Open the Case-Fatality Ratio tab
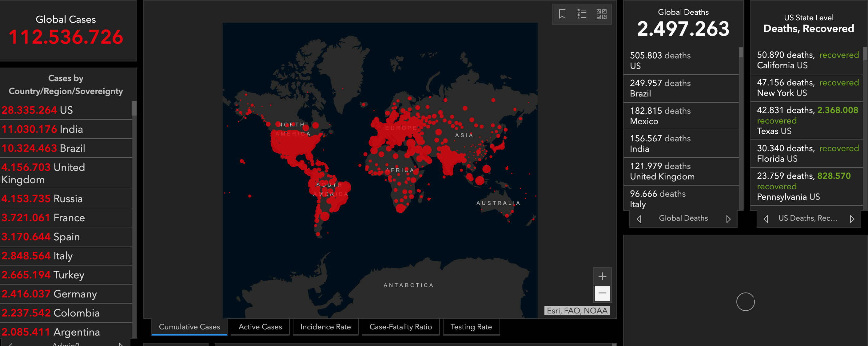Viewport: 868px width, 346px height. tap(400, 327)
